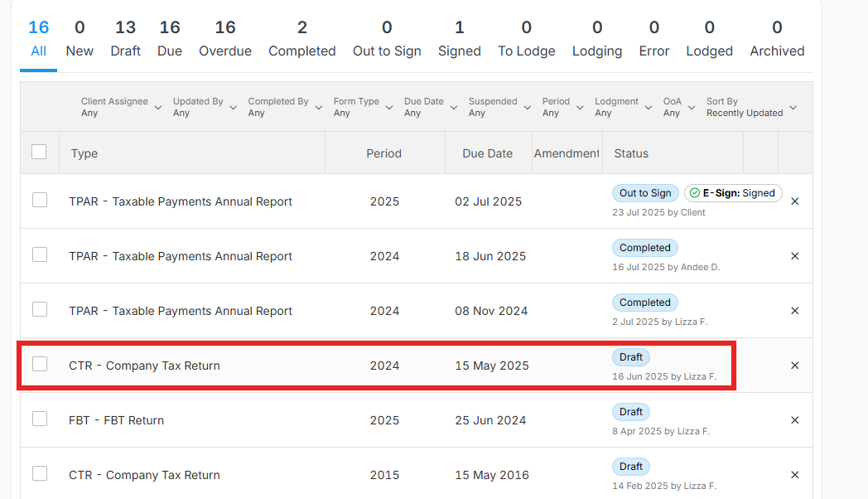Open Period filter dropdown

click(x=562, y=107)
